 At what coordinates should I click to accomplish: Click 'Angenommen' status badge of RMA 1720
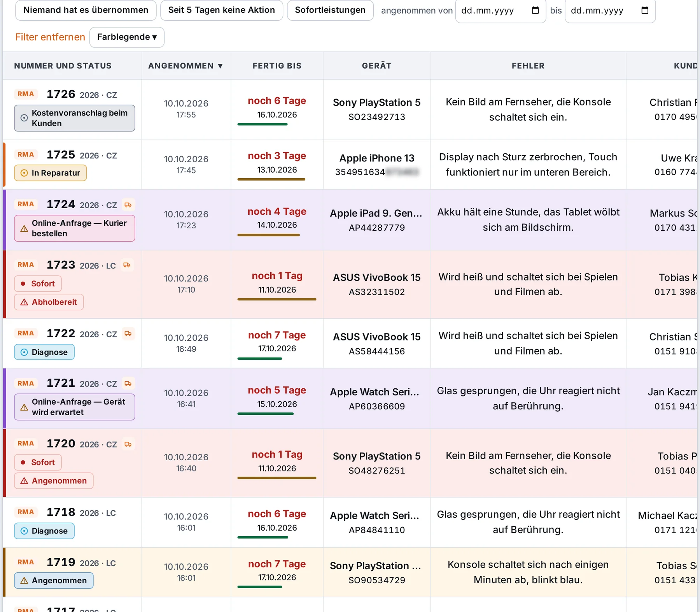tap(54, 481)
